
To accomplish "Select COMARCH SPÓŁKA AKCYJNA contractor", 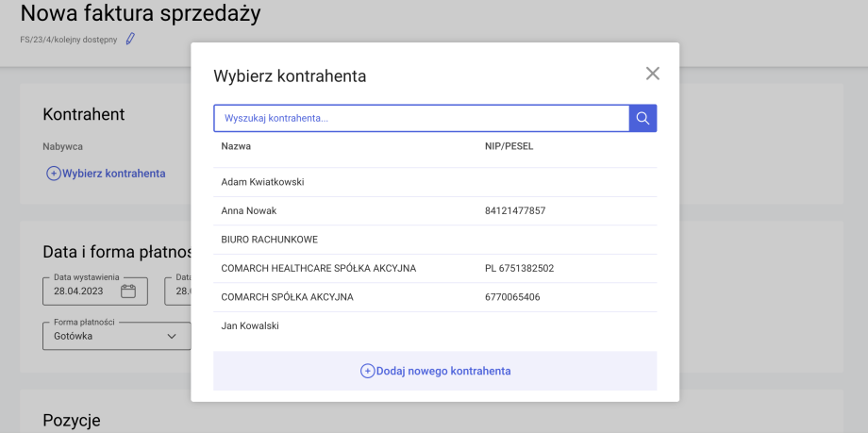I will 287,297.
